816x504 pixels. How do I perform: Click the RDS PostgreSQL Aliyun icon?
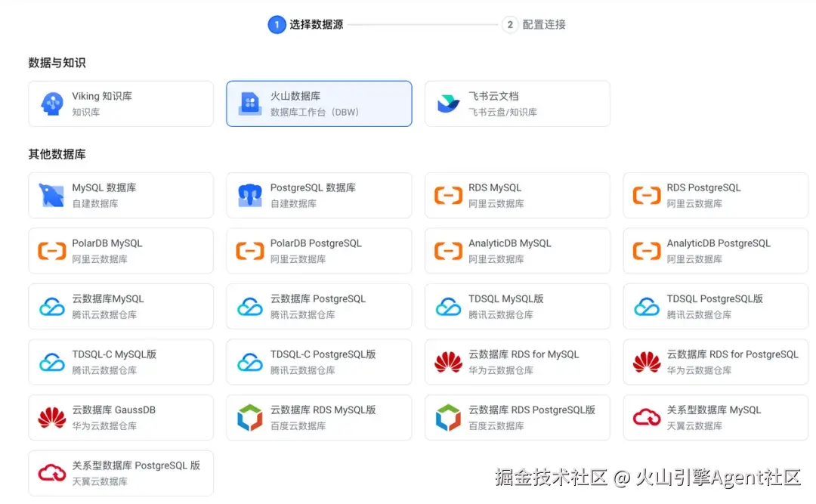coord(646,196)
